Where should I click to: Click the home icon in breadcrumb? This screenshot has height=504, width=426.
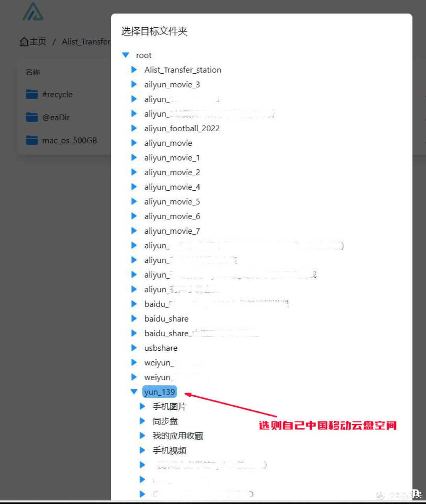tap(24, 41)
